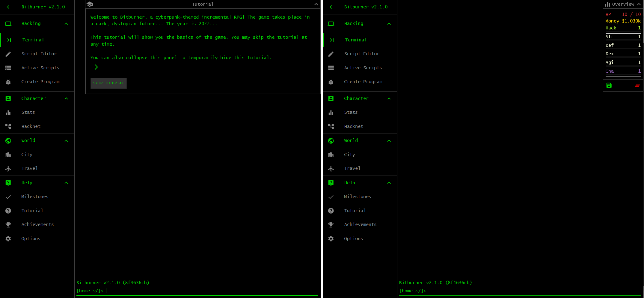
Task: Click Options gear icon in left window
Action: 8,239
